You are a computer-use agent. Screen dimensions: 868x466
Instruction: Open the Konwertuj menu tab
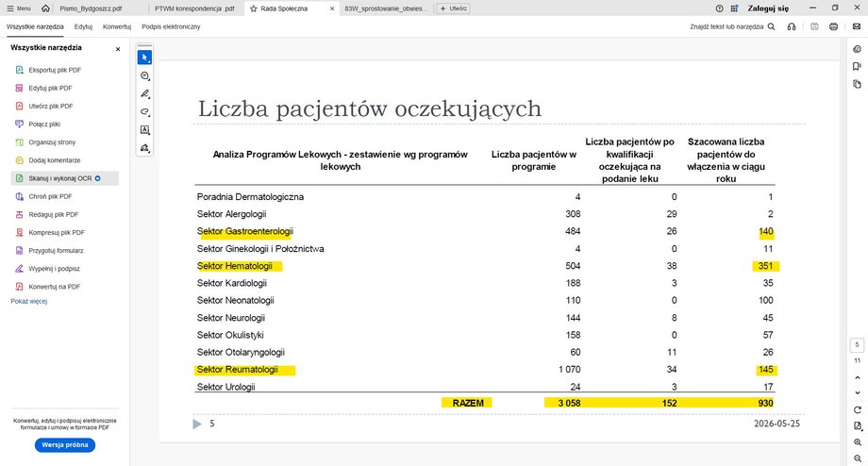pyautogui.click(x=117, y=26)
